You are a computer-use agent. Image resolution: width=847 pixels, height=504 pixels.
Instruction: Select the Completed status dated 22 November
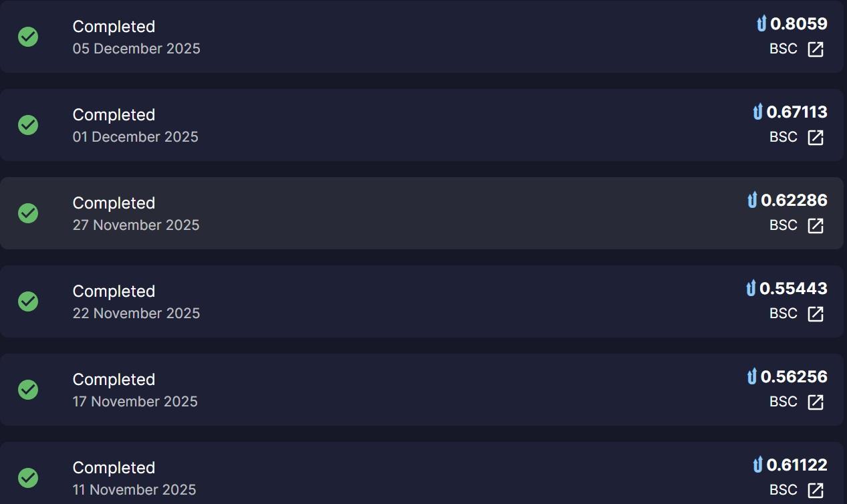tap(114, 291)
